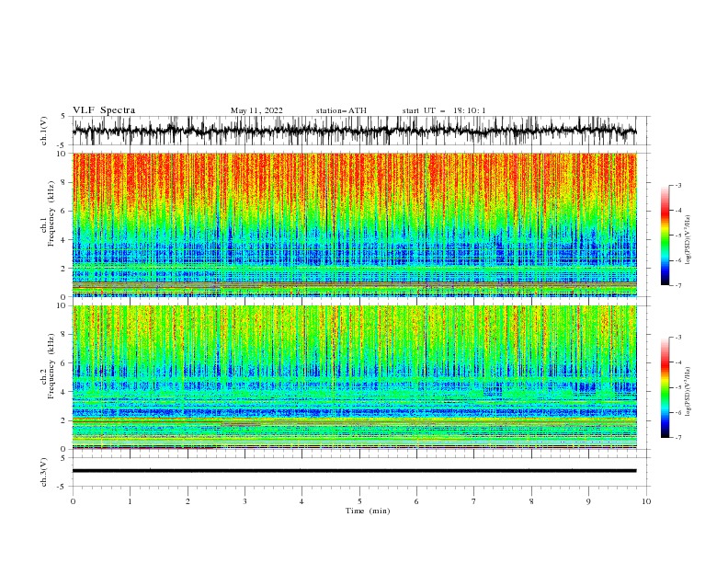Viewport: 728px width, 563px height.
Task: Click the date 'May 11, 2022'
Action: coord(256,110)
